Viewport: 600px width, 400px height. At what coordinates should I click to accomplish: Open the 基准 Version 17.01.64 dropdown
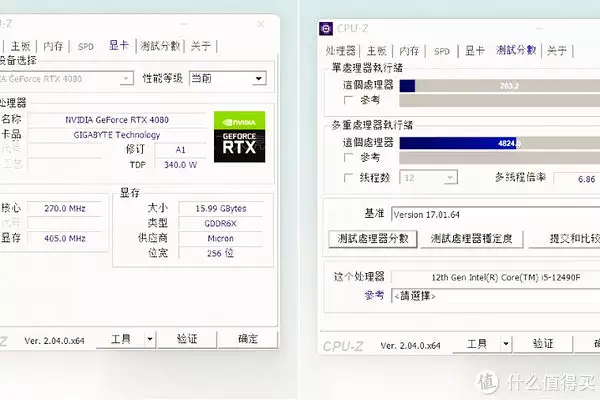(496, 214)
